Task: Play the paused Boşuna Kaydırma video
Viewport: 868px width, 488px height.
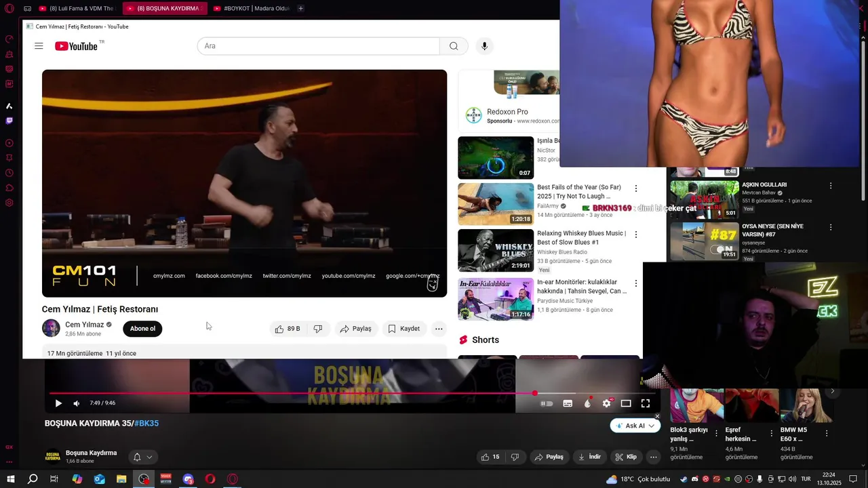Action: point(58,403)
